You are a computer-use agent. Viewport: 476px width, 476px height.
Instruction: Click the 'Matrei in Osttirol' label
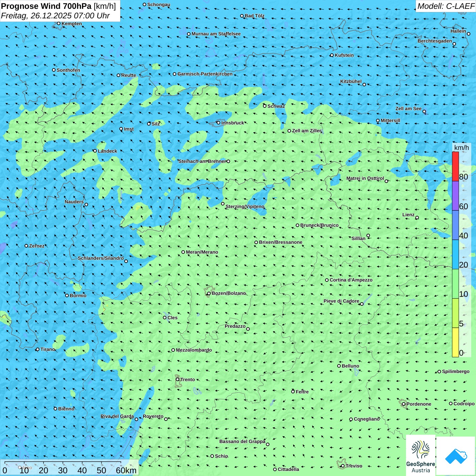[x=365, y=178]
